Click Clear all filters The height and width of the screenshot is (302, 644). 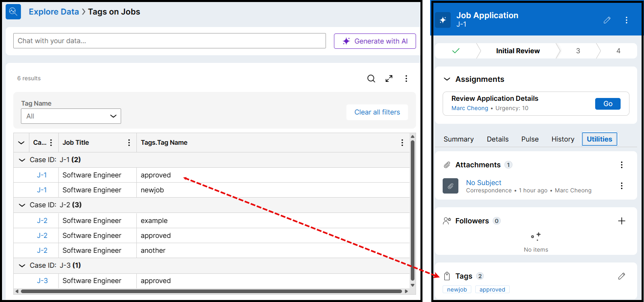pos(377,112)
